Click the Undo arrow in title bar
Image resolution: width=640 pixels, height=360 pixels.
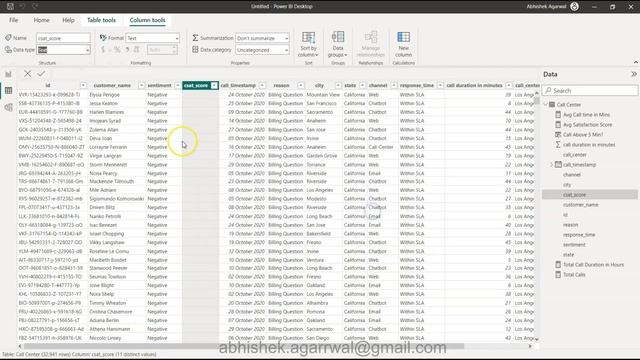[22, 7]
